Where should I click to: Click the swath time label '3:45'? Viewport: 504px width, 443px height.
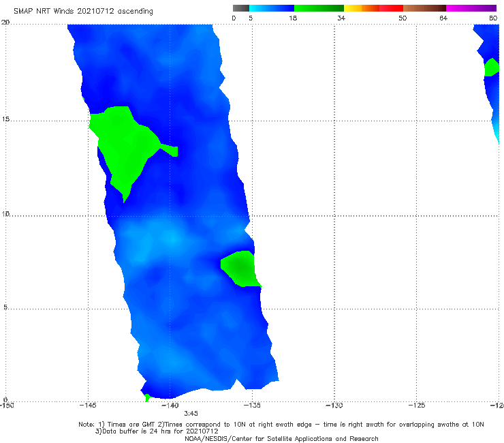[191, 414]
